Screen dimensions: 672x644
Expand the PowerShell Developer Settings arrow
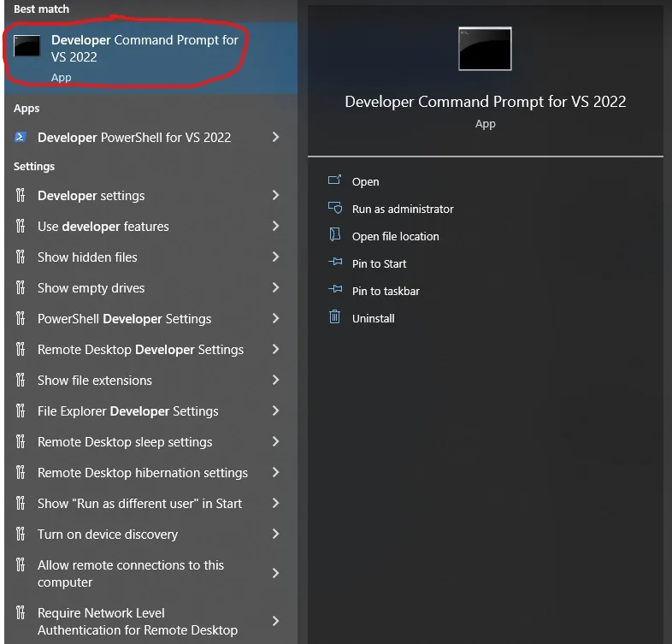coord(276,318)
